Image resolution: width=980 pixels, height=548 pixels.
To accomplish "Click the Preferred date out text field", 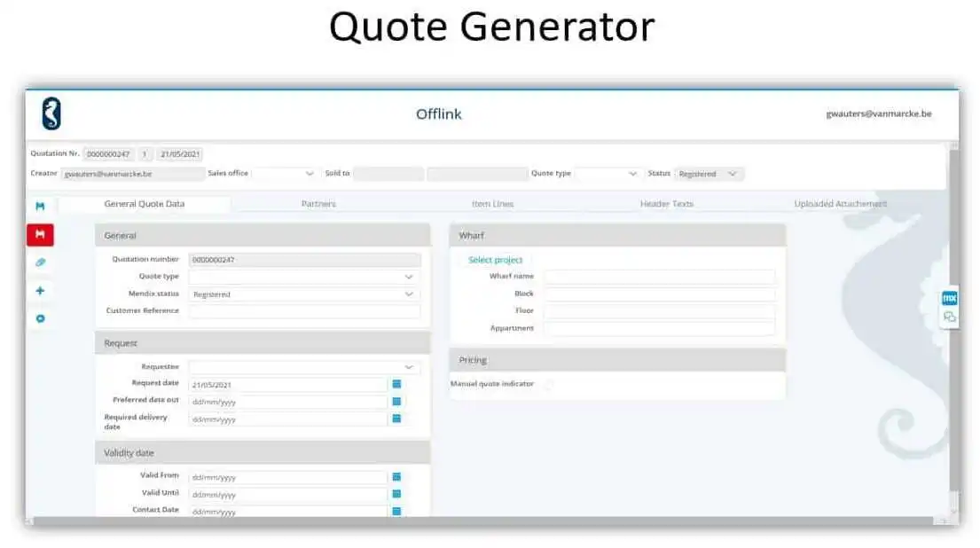I will (287, 402).
